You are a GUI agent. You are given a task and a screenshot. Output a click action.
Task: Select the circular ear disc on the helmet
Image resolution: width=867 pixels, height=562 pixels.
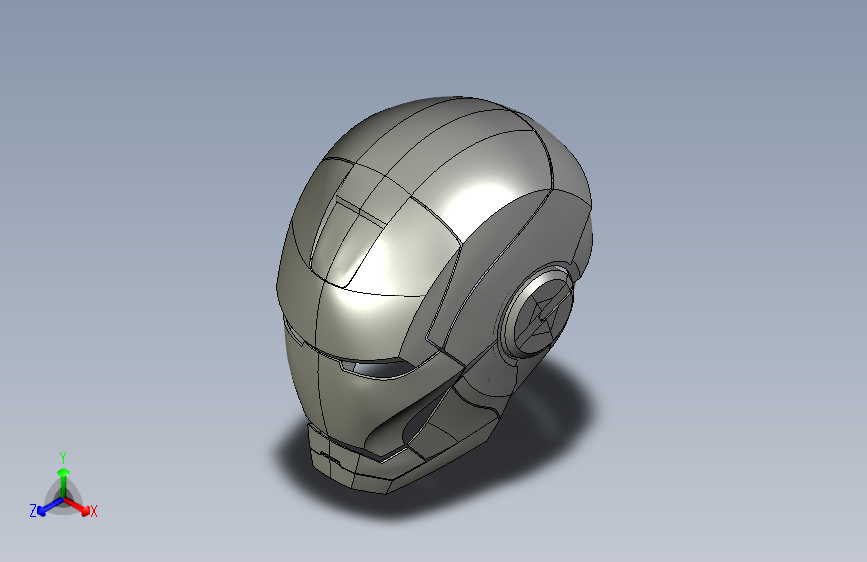pos(540,312)
